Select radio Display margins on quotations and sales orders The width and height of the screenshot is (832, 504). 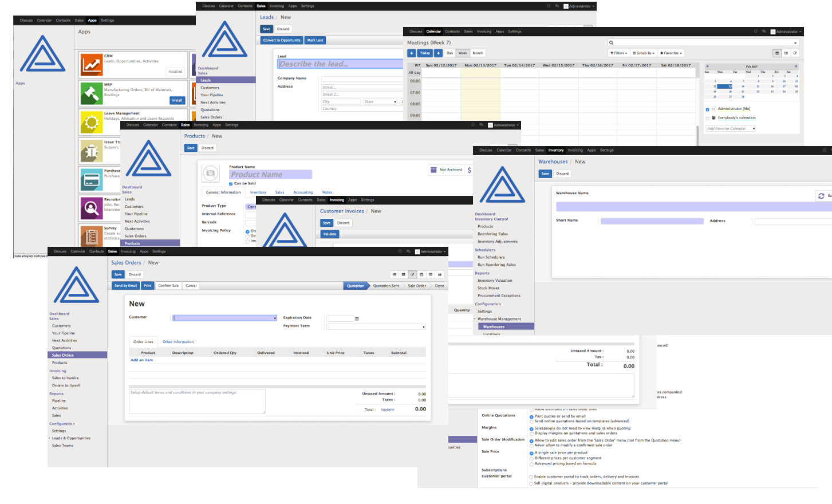coord(531,434)
